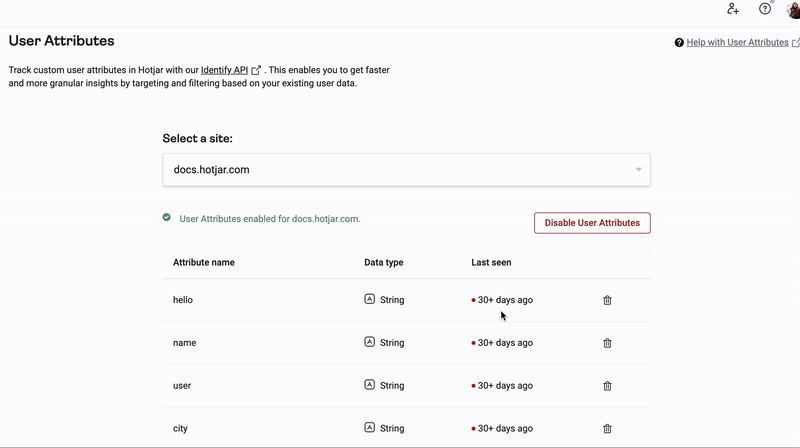Image resolution: width=800 pixels, height=448 pixels.
Task: Click String label in the user row
Action: [392, 386]
